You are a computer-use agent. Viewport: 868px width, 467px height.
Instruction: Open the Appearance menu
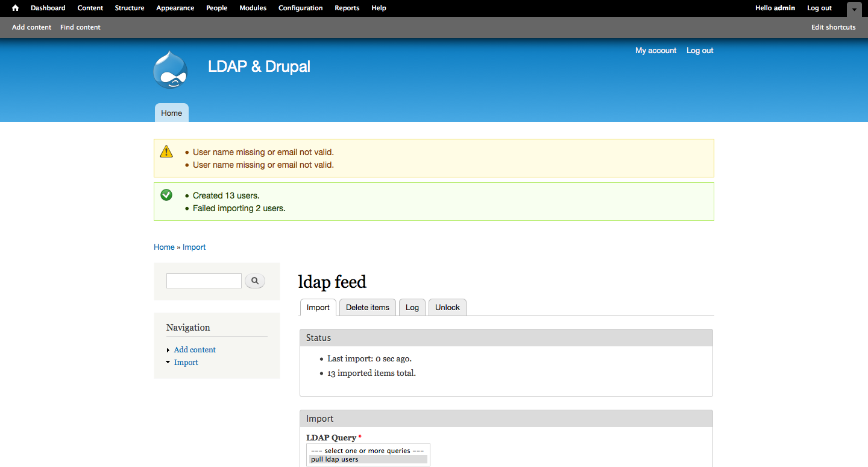tap(175, 8)
